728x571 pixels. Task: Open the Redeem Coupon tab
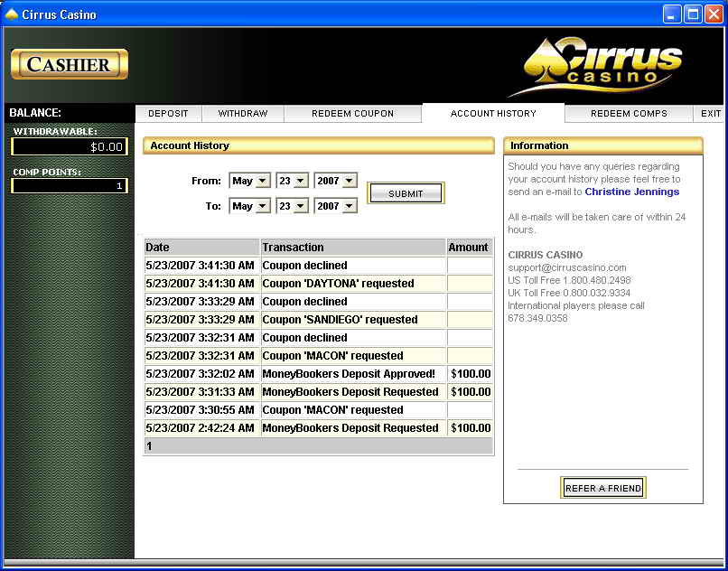coord(353,113)
